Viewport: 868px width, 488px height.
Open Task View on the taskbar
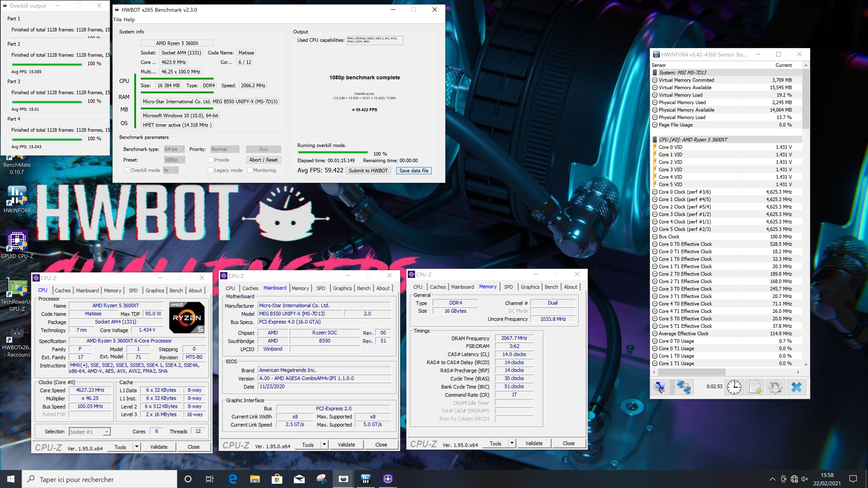point(210,479)
